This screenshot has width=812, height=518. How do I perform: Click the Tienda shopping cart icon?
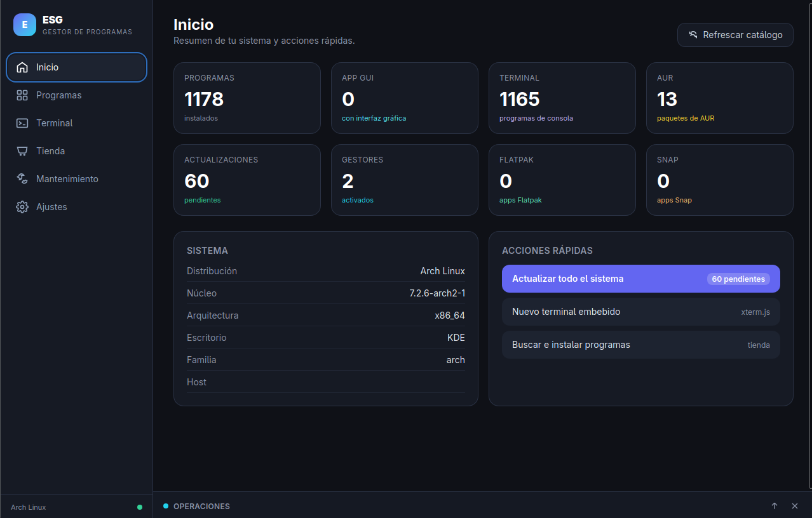tap(22, 151)
